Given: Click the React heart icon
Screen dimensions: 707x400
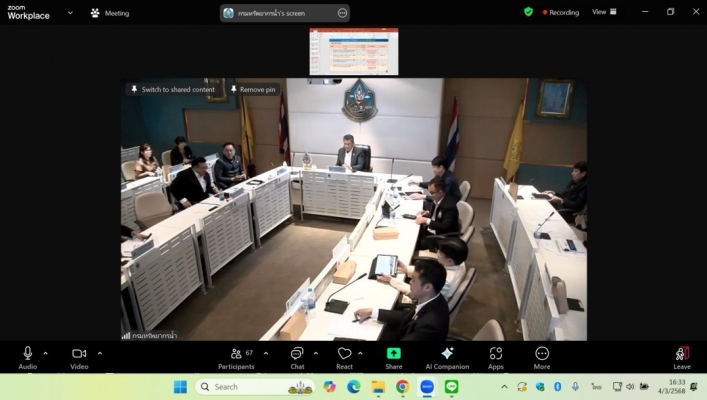Looking at the screenshot, I should (344, 355).
